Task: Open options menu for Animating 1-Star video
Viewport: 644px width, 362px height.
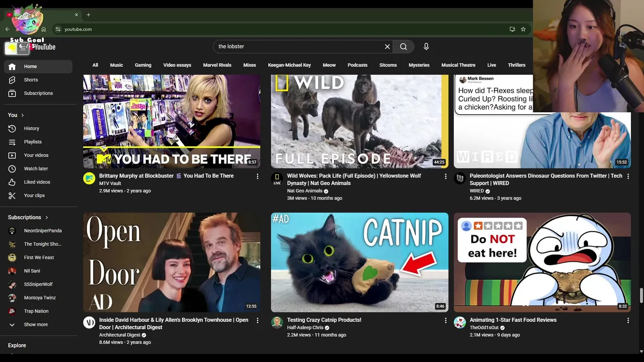Action: pyautogui.click(x=628, y=320)
